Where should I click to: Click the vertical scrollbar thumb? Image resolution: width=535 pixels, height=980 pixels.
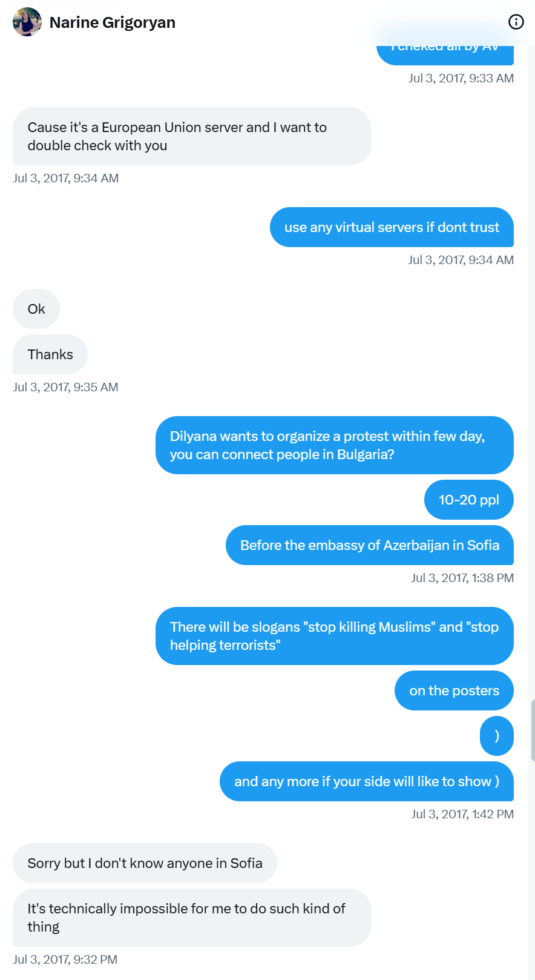point(532,730)
